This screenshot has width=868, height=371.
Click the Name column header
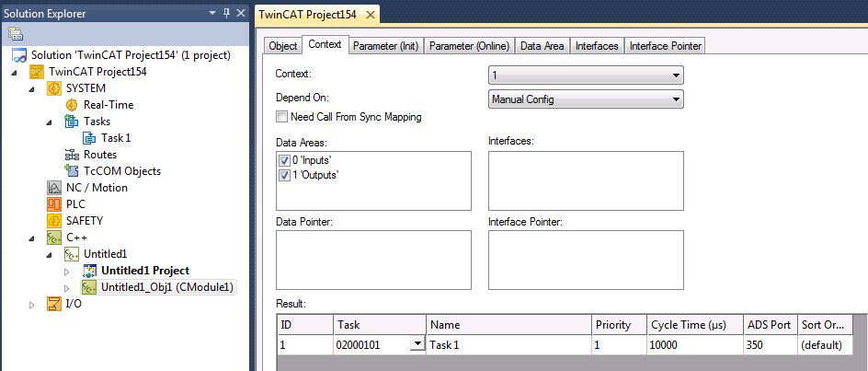pos(508,324)
